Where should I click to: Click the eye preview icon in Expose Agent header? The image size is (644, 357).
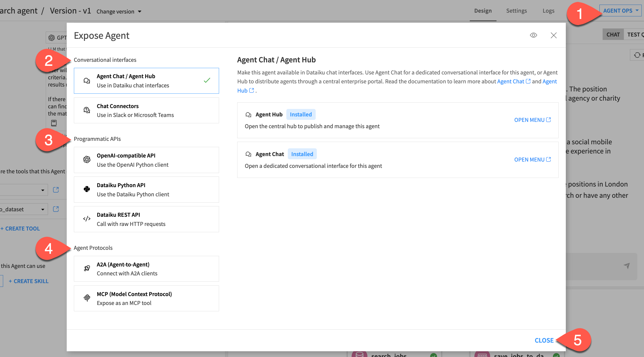(x=533, y=35)
